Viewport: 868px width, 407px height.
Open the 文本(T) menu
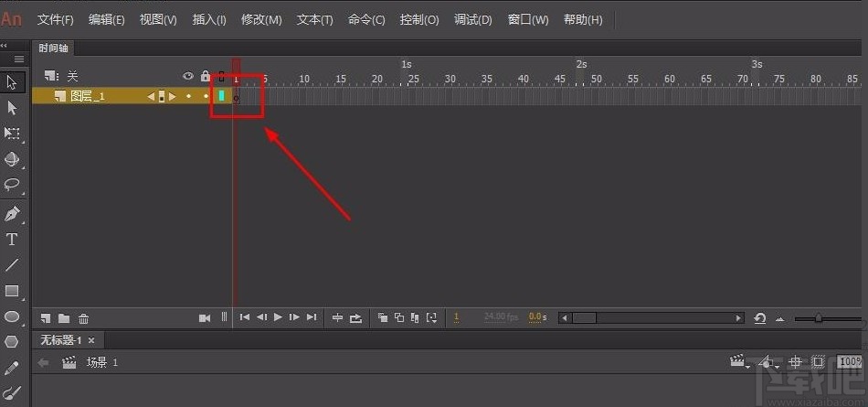point(314,20)
